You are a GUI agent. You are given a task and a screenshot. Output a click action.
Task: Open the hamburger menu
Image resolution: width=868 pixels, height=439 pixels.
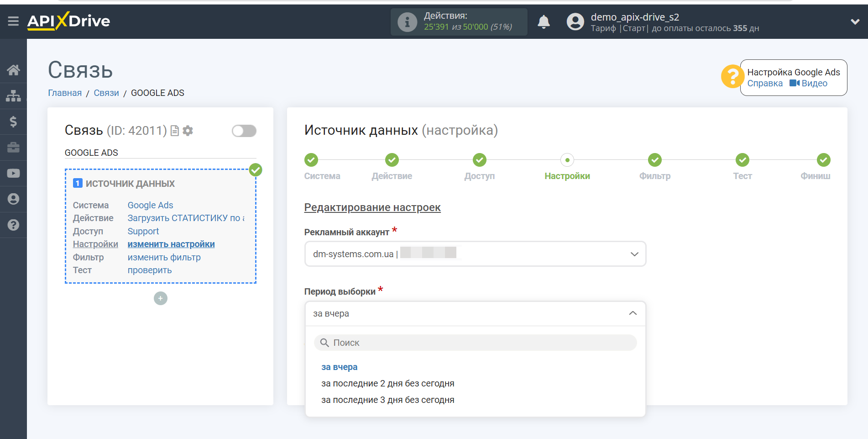(13, 21)
